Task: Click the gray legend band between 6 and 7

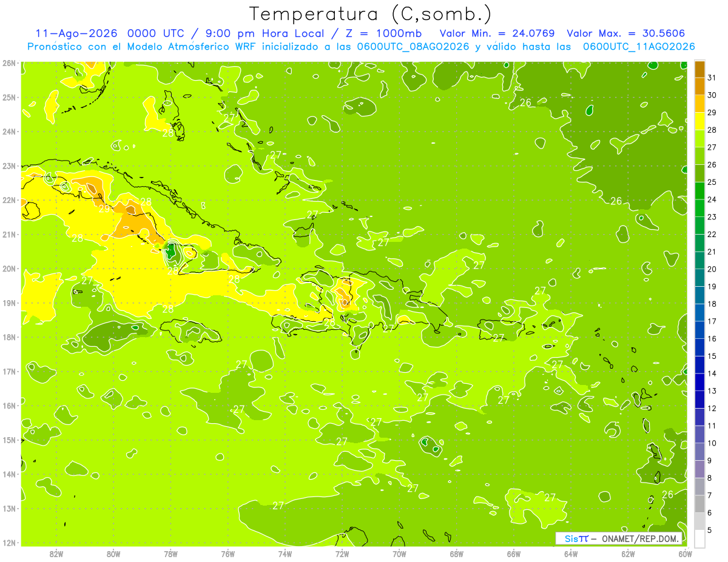Action: coord(699,504)
